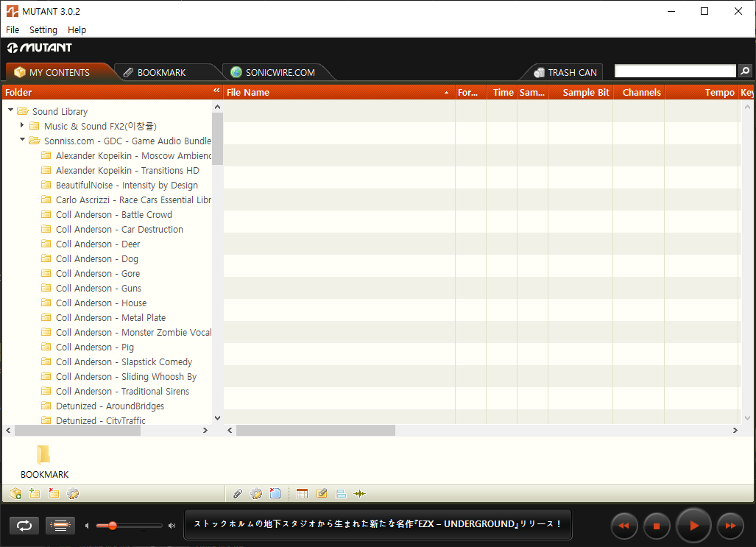Click the BOOKMARK folder thumbnail
The width and height of the screenshot is (756, 547).
click(44, 461)
